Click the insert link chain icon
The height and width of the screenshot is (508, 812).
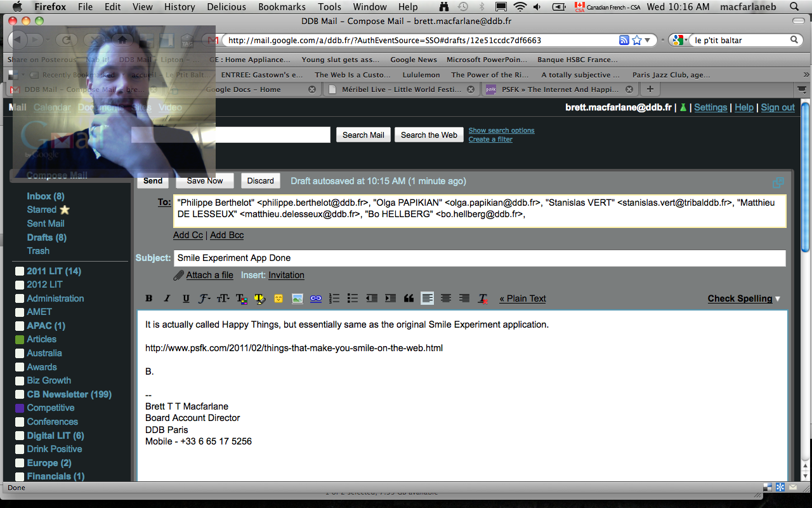click(x=315, y=298)
